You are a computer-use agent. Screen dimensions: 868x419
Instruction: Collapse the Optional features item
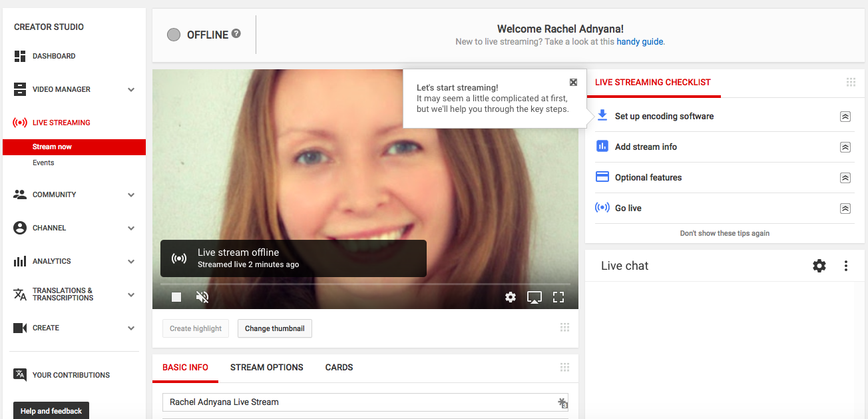(x=845, y=177)
